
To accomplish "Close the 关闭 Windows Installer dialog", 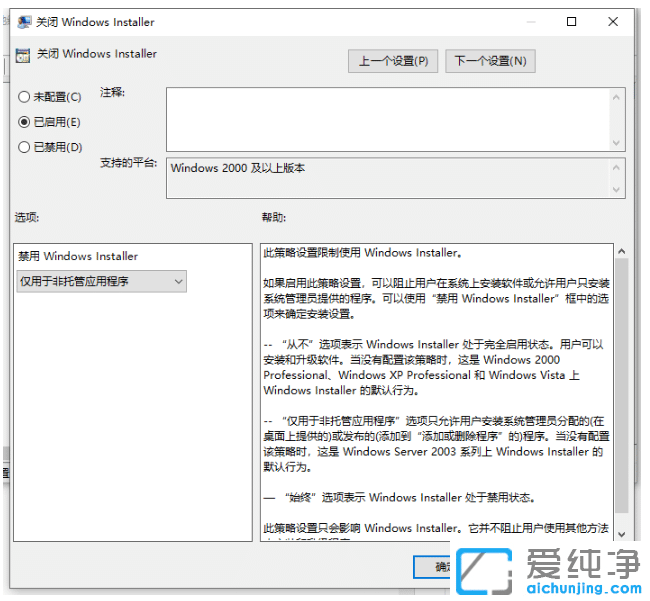I will pos(613,22).
